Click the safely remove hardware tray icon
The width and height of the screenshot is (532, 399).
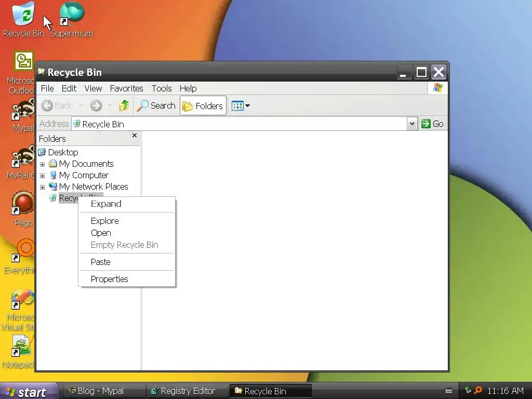[x=468, y=391]
